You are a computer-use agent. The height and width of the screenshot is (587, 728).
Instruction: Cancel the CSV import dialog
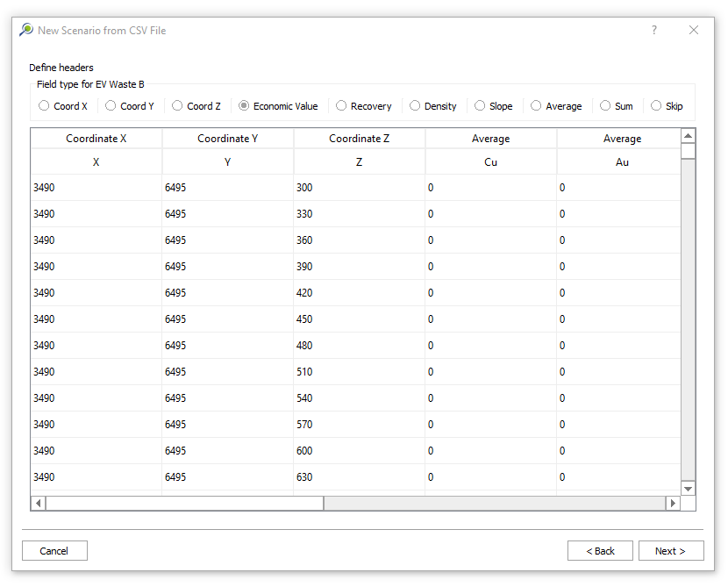[x=54, y=551]
